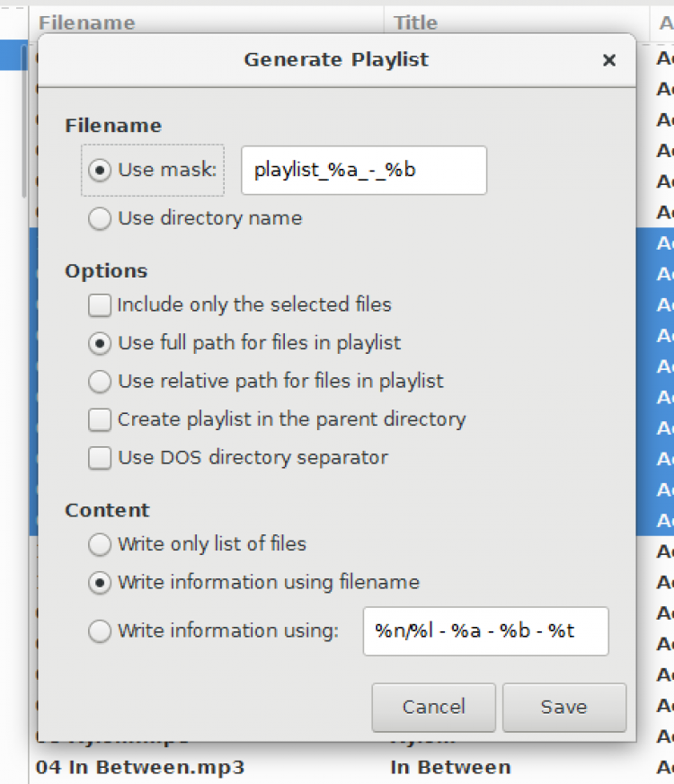
Task: Sort by the Filename column header
Action: (87, 22)
